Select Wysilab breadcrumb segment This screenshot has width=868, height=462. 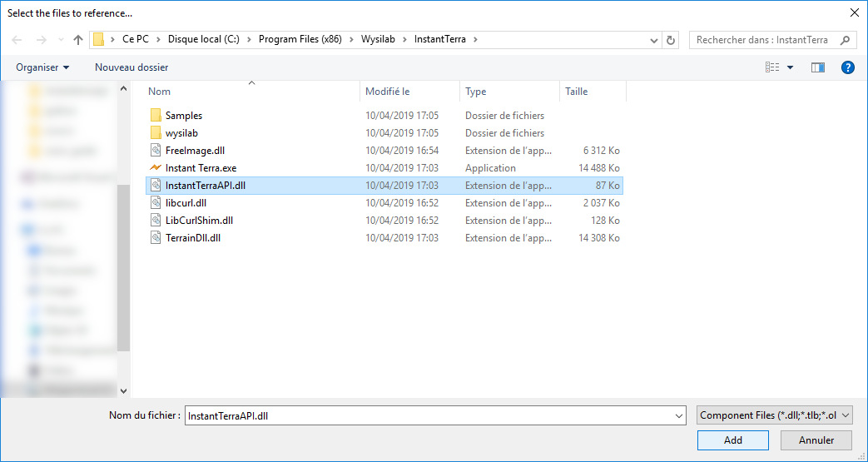(378, 39)
